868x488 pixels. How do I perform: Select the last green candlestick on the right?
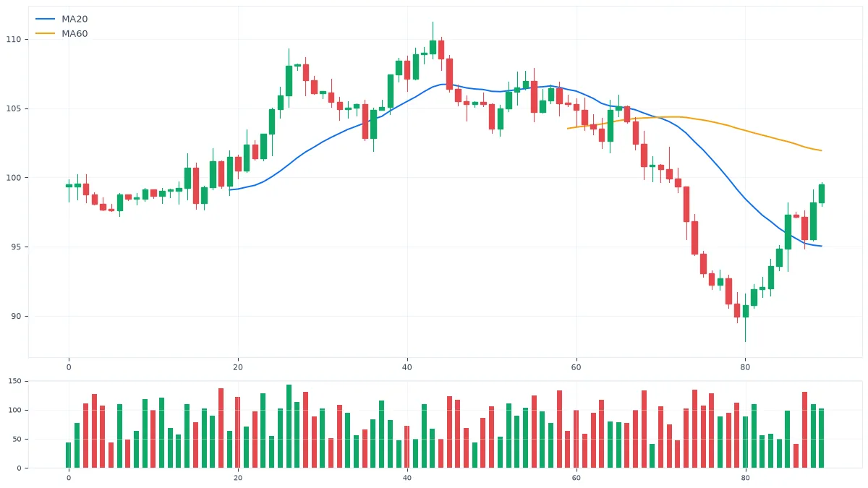click(x=821, y=194)
